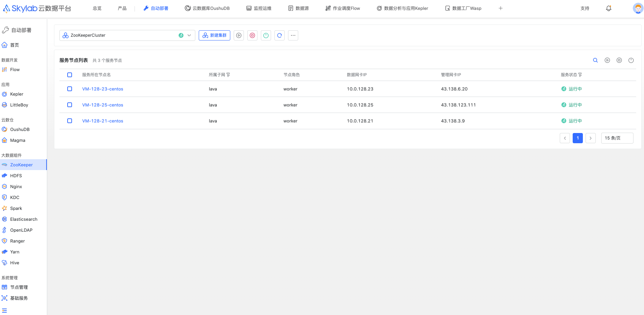Open the VM-128-23-centos node link
This screenshot has width=644, height=315.
[x=103, y=89]
